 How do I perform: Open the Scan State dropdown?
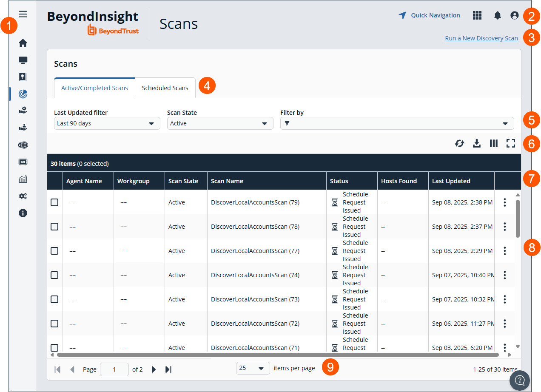pos(220,123)
